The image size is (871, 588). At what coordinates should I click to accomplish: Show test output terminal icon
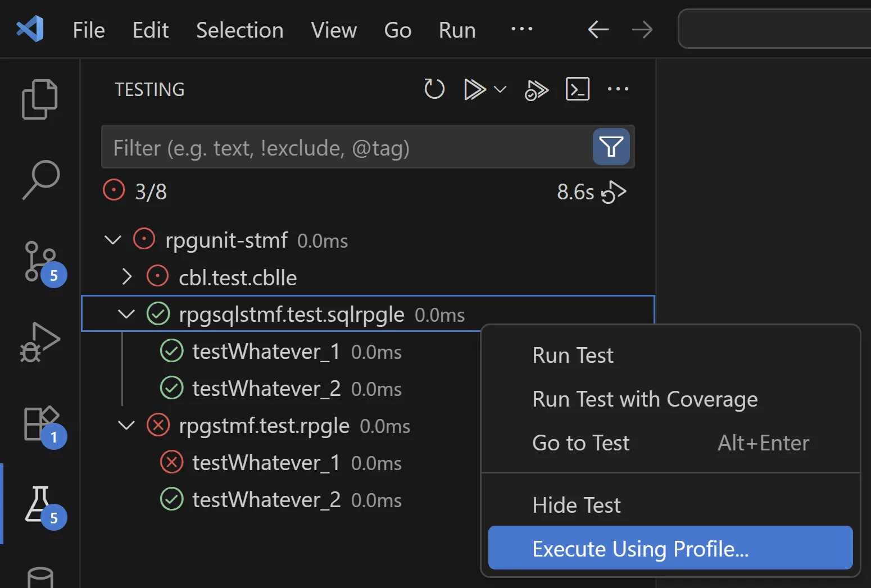click(577, 89)
